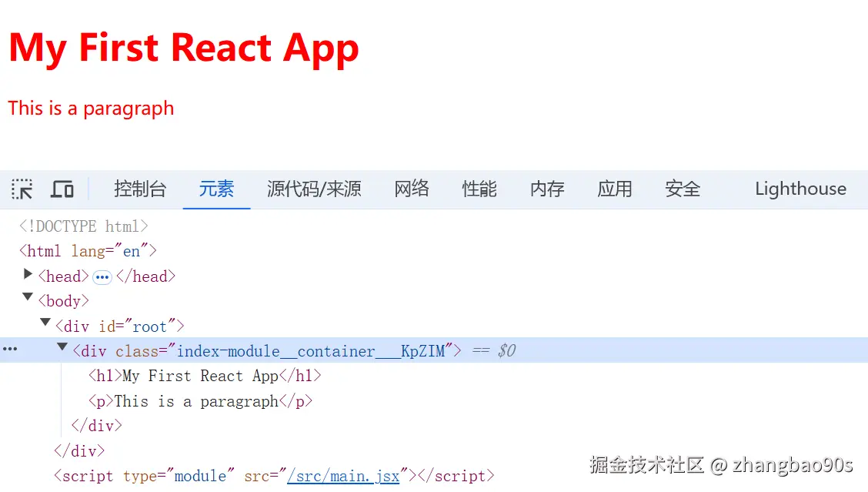Click the closing script tag
Image resolution: width=868 pixels, height=492 pixels.
click(456, 476)
